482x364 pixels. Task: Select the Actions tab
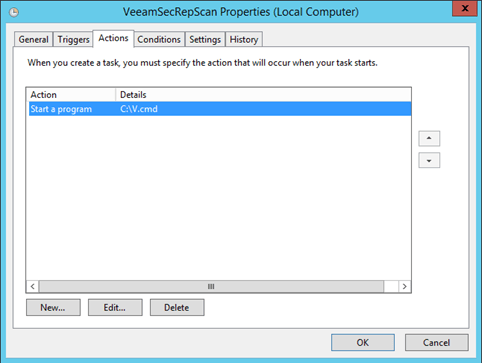pos(113,38)
